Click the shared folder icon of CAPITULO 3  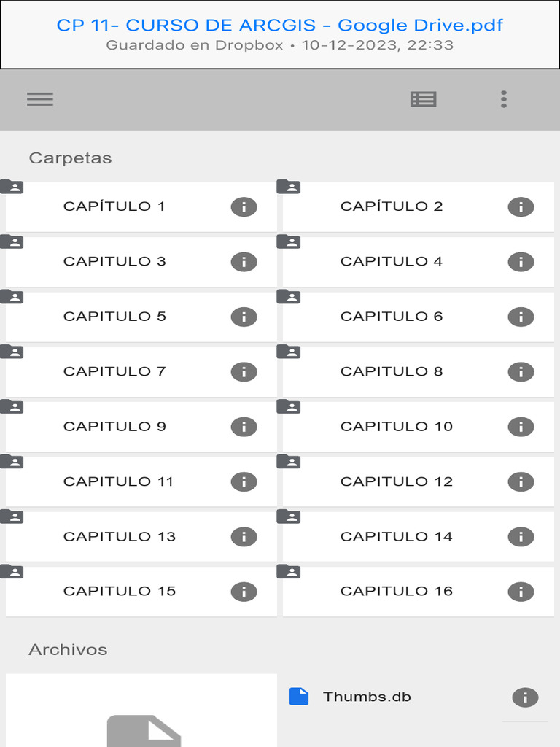point(12,242)
